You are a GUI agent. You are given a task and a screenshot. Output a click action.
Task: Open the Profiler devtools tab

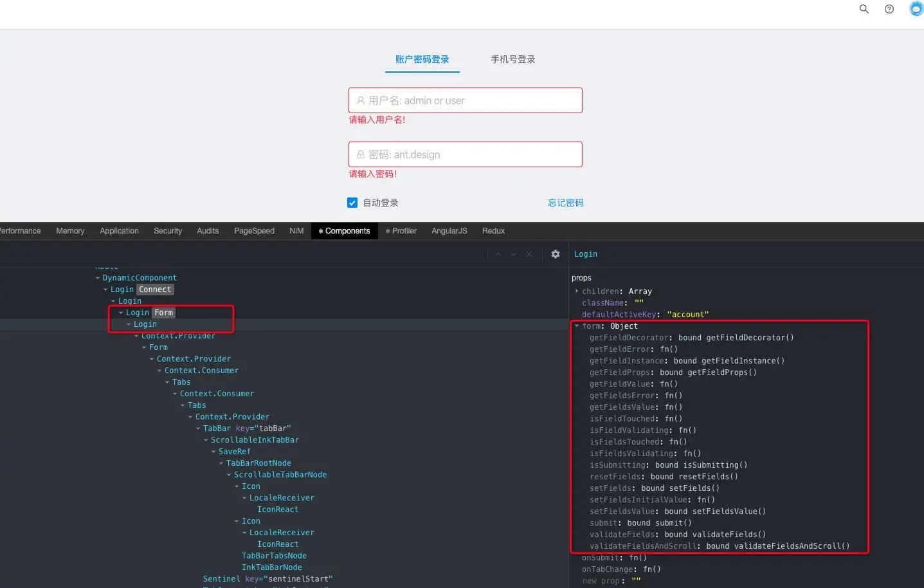point(401,231)
